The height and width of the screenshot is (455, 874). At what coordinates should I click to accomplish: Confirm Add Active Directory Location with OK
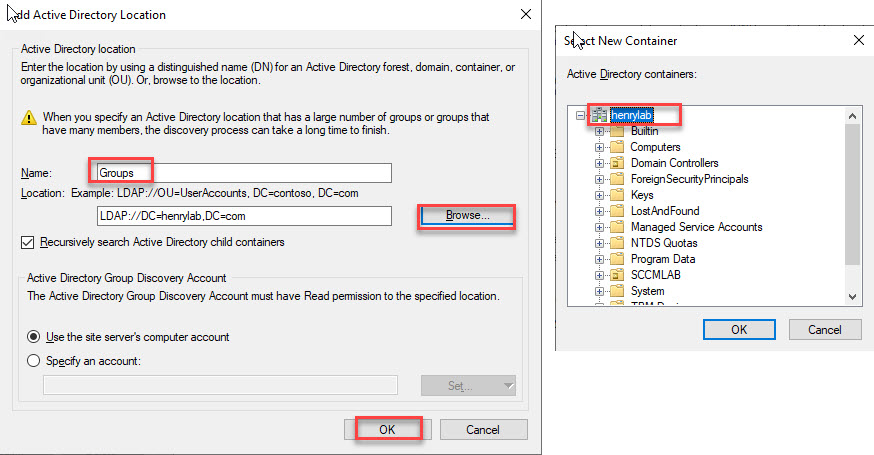387,429
